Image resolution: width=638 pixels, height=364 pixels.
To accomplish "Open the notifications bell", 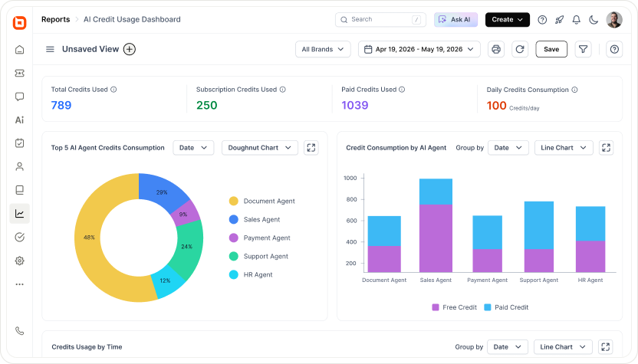I will point(576,19).
